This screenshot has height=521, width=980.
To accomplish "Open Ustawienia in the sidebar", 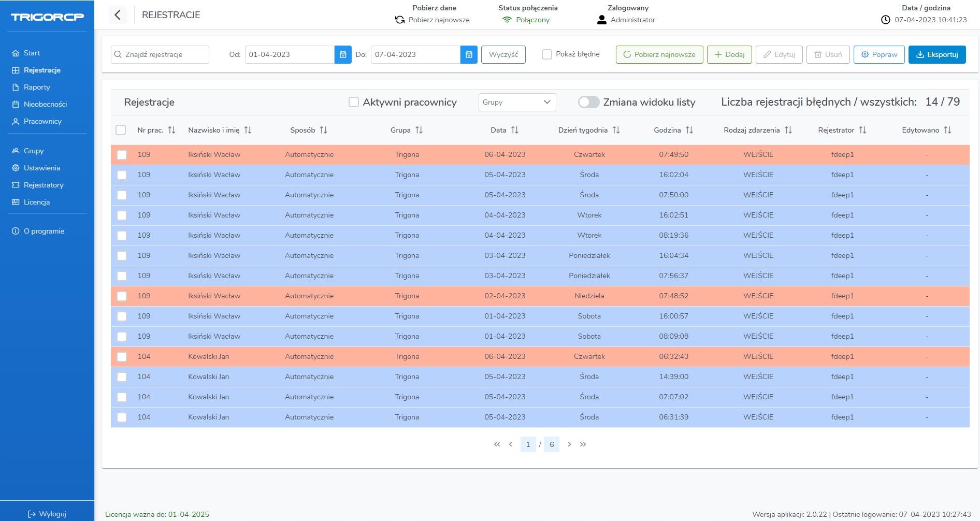I will click(41, 168).
